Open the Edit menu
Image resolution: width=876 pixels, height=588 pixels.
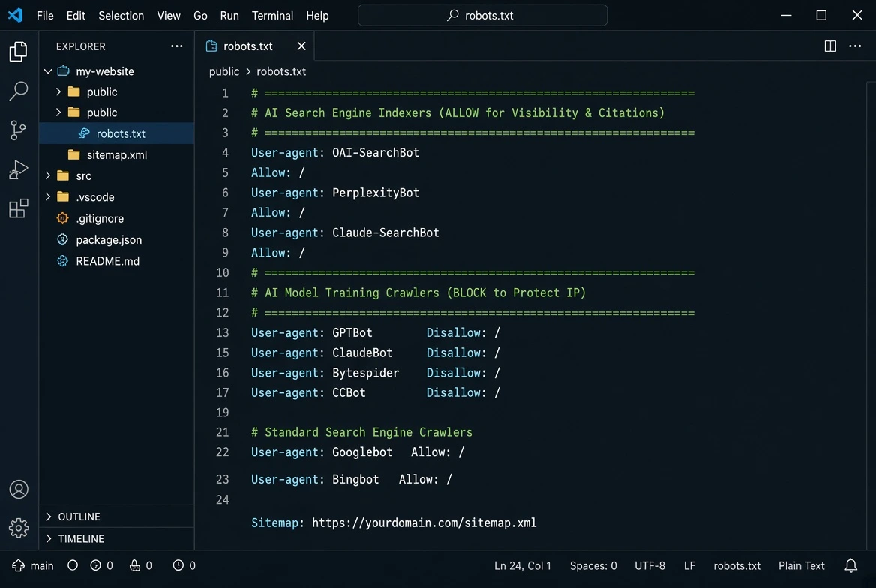pos(76,16)
